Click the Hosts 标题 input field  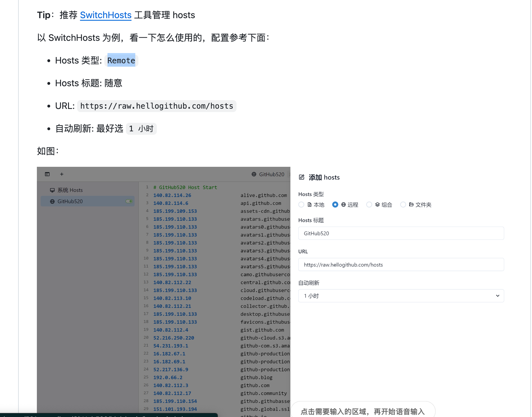tap(401, 233)
